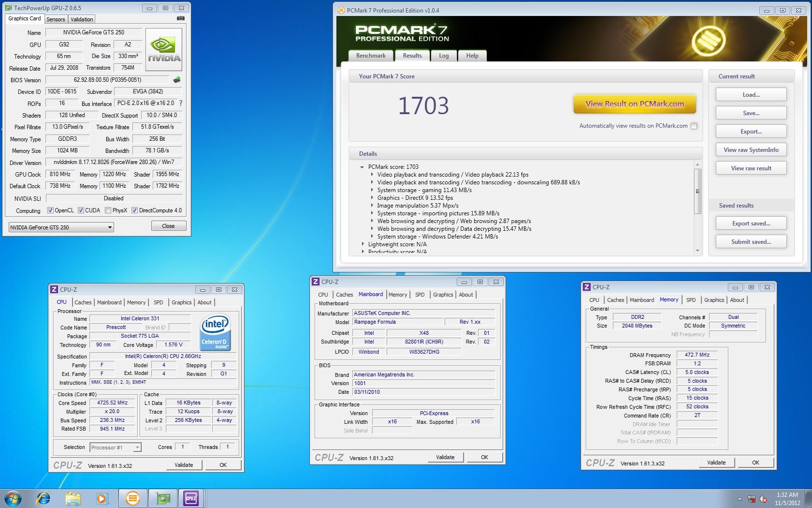
Task: Expand System storage gaming 11.43 MB/s row
Action: [372, 190]
